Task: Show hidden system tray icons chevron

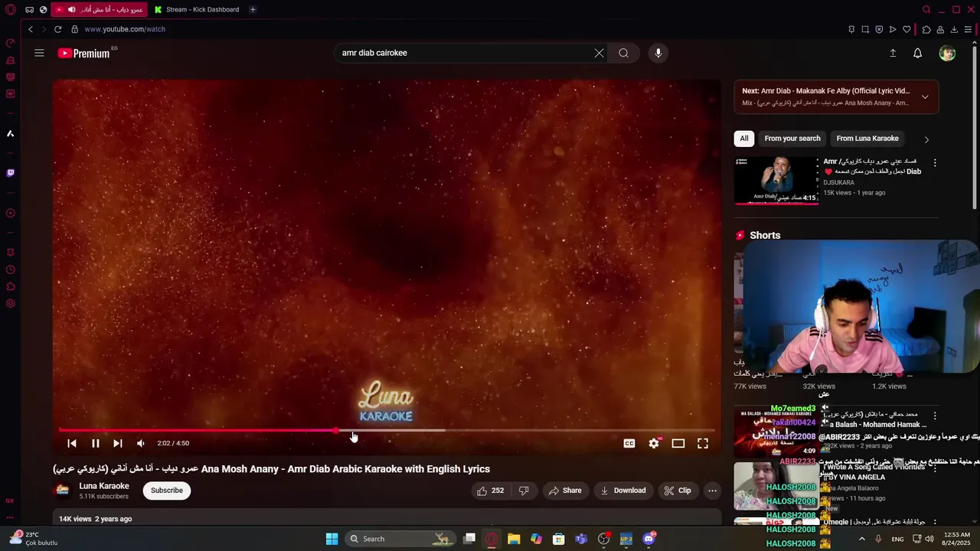Action: pyautogui.click(x=861, y=539)
